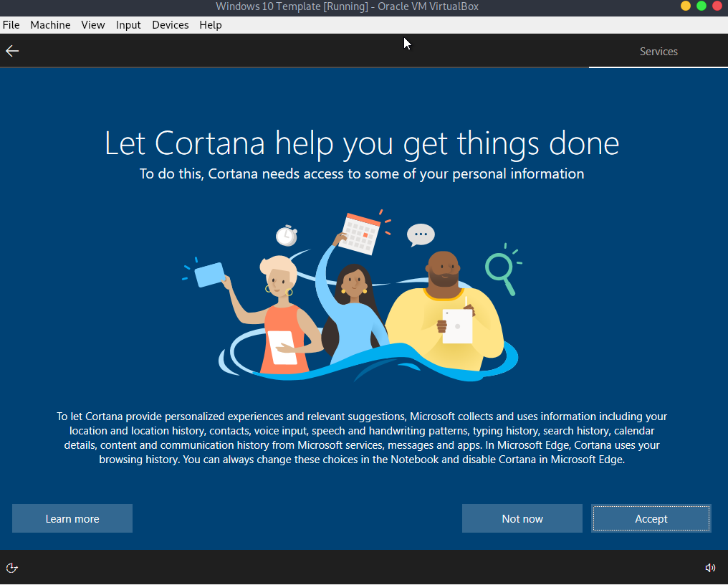728x585 pixels.
Task: Click the heading 'Let Cortana help you get things done'
Action: tap(362, 143)
